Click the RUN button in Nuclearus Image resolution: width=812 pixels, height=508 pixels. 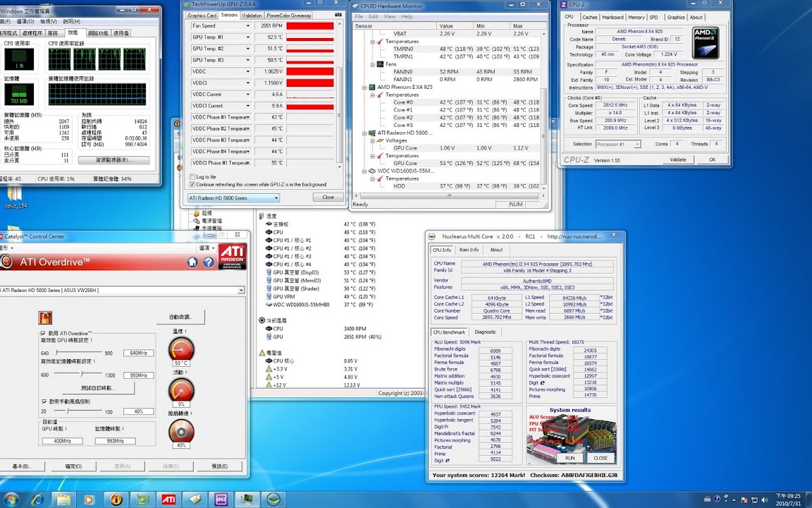tap(570, 458)
